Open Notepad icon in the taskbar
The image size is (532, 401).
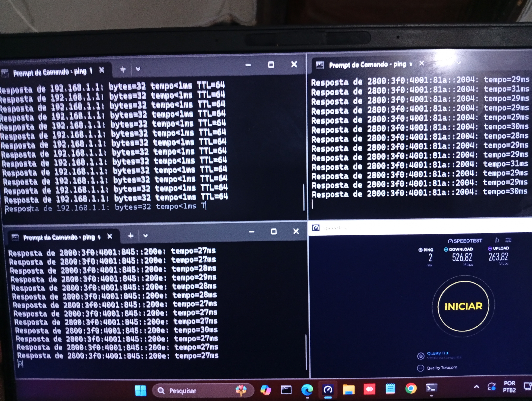[390, 389]
